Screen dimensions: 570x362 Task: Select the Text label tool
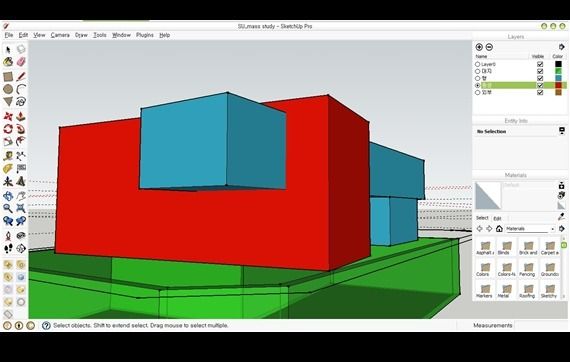[x=21, y=169]
